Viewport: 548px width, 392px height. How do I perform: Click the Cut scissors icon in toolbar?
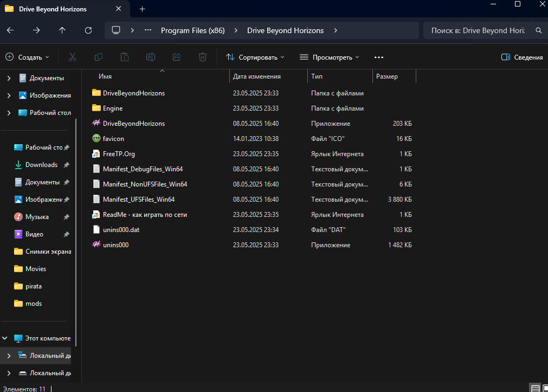(73, 57)
